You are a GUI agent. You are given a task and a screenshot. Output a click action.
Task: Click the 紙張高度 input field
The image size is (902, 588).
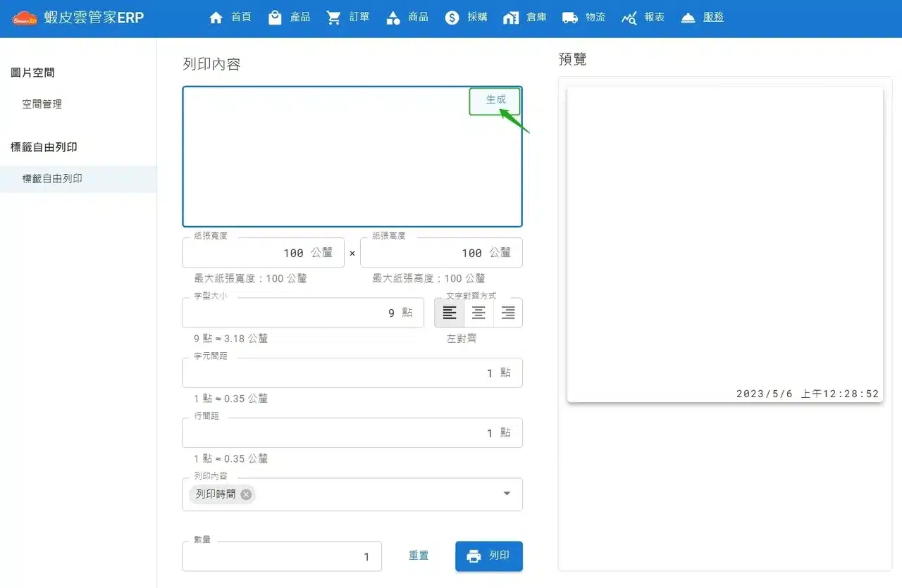[441, 253]
